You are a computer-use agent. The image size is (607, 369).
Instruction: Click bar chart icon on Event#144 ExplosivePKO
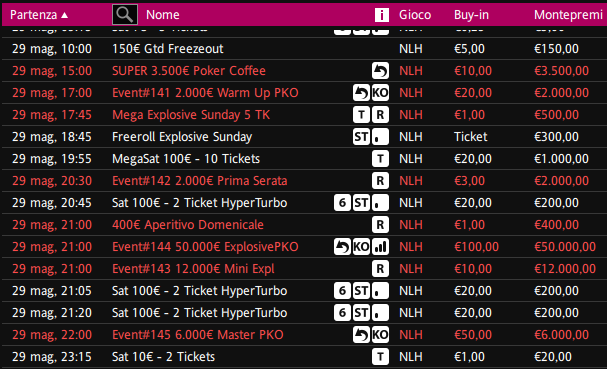coord(380,247)
